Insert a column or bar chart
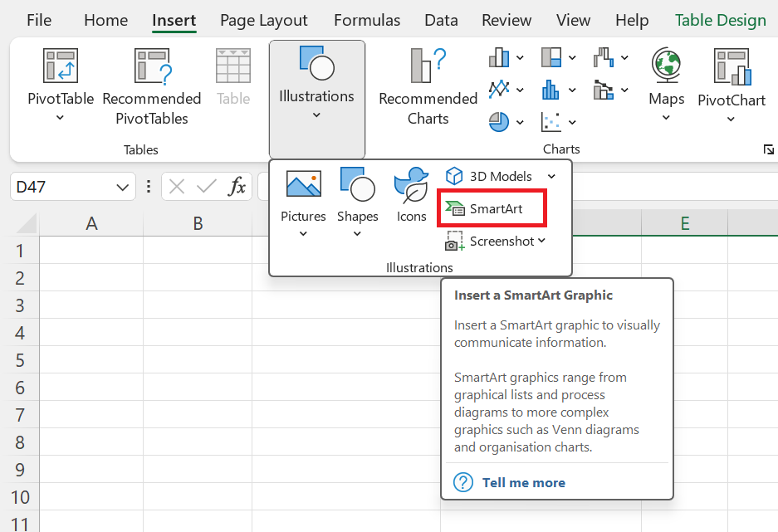The image size is (778, 532). (500, 57)
